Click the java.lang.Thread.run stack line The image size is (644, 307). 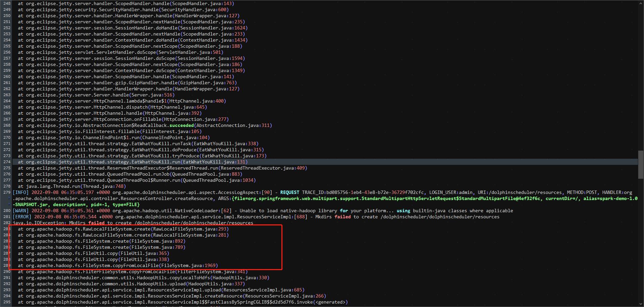point(72,186)
